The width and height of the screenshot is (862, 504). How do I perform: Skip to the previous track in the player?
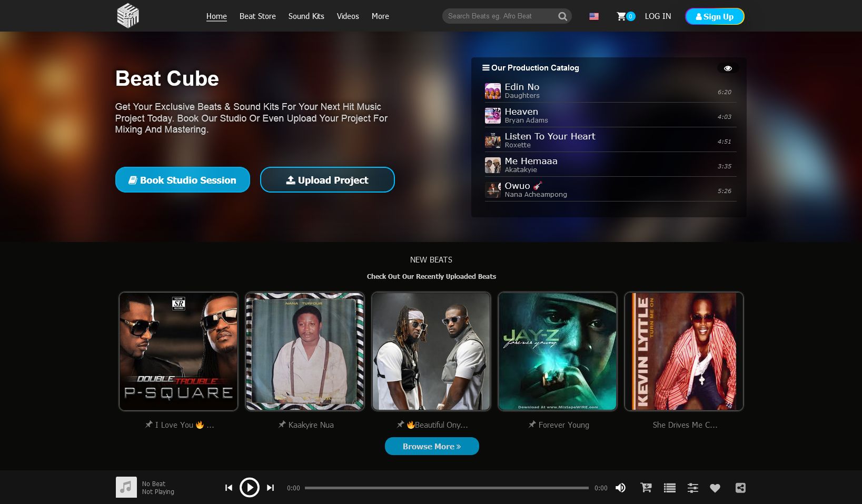tap(229, 488)
